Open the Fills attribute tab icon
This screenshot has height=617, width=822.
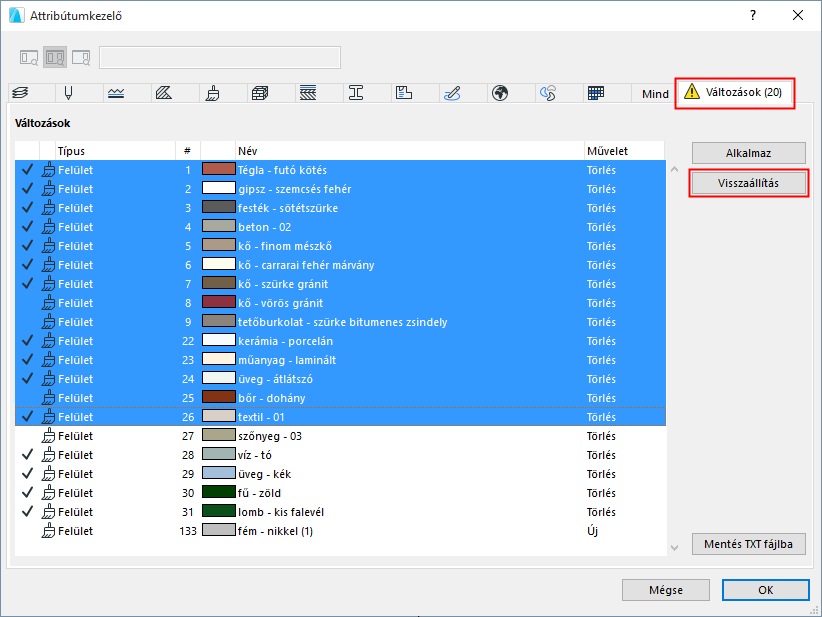(x=164, y=93)
